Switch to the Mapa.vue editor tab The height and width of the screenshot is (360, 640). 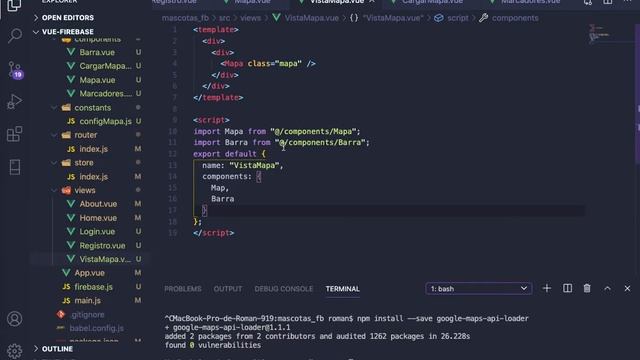click(252, 2)
